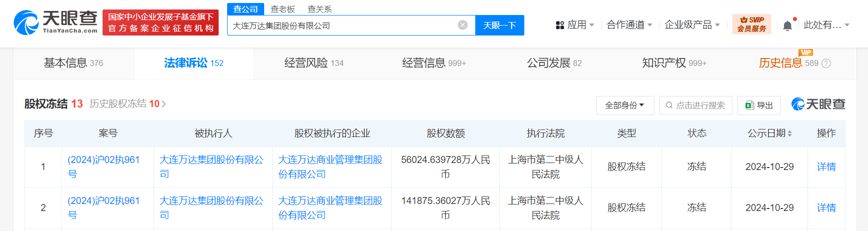Select the 查公司 search tab
Viewport: 868px width, 231px height.
[246, 9]
